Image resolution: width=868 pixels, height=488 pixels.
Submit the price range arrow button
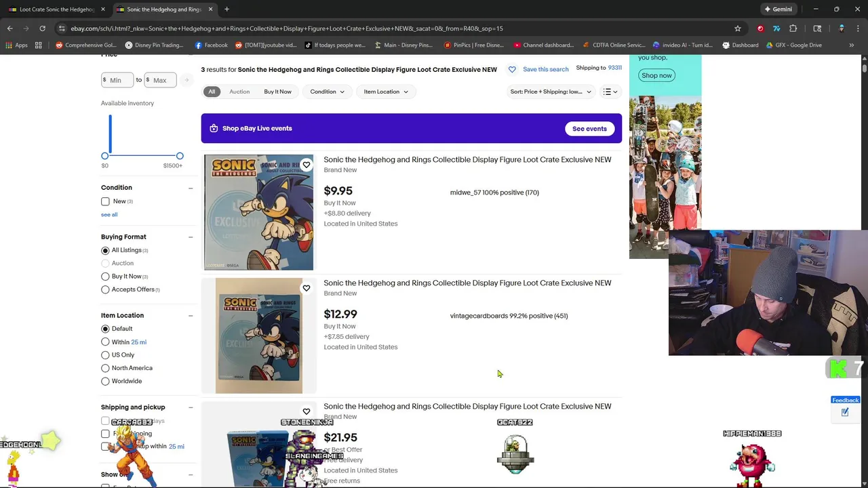point(186,80)
